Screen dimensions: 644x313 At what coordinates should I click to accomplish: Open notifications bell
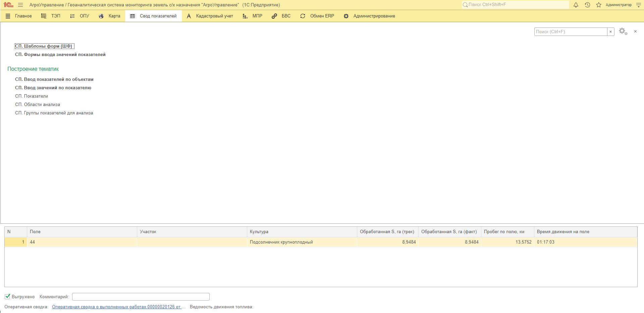coord(576,5)
